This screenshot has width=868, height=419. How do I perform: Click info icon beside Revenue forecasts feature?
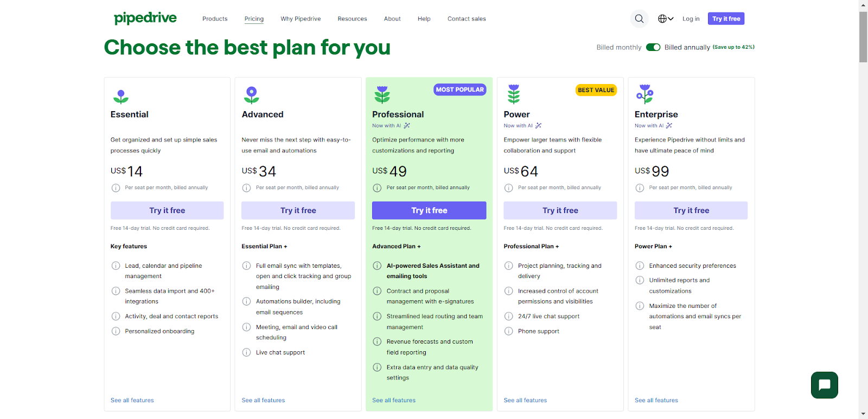[377, 341]
